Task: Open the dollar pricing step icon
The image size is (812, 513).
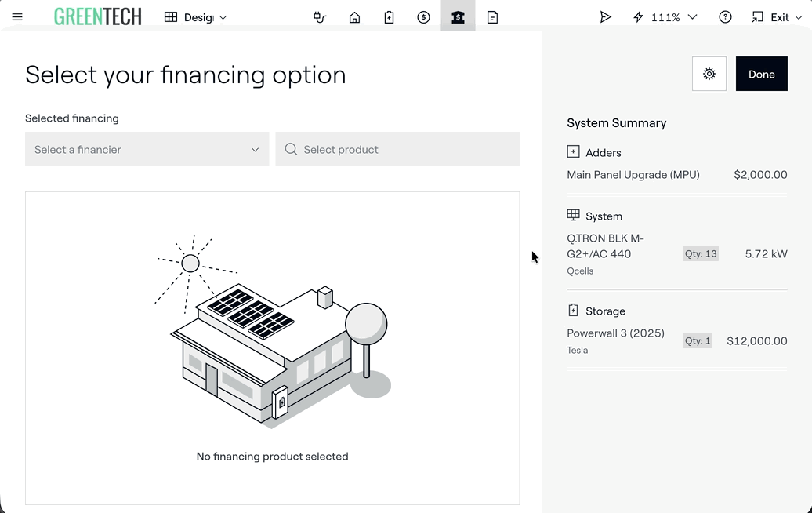Action: pyautogui.click(x=423, y=17)
